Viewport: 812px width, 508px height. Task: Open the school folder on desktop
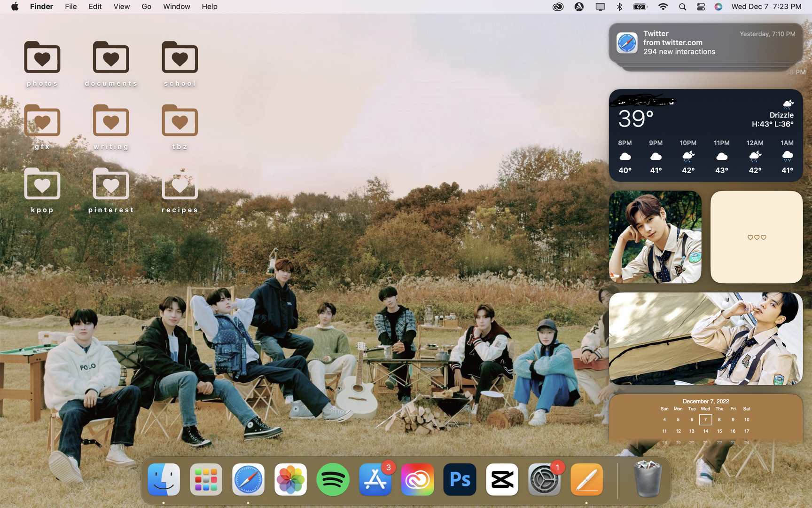point(180,57)
